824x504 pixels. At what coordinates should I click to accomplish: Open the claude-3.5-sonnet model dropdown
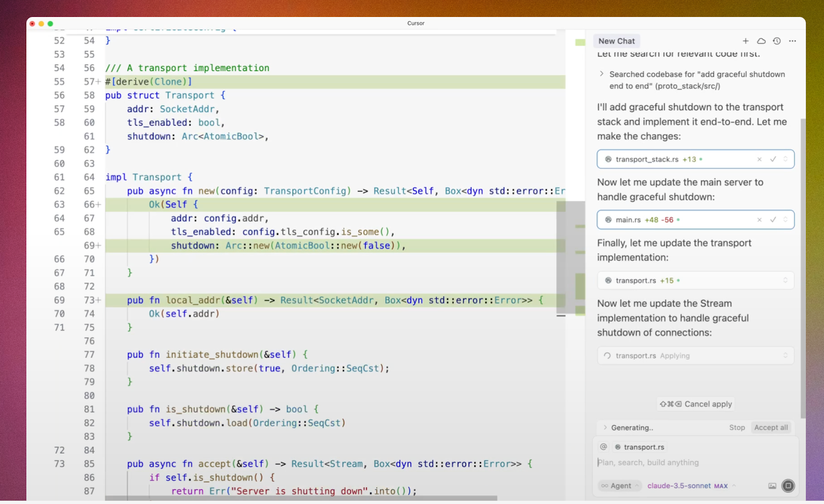[x=692, y=485]
